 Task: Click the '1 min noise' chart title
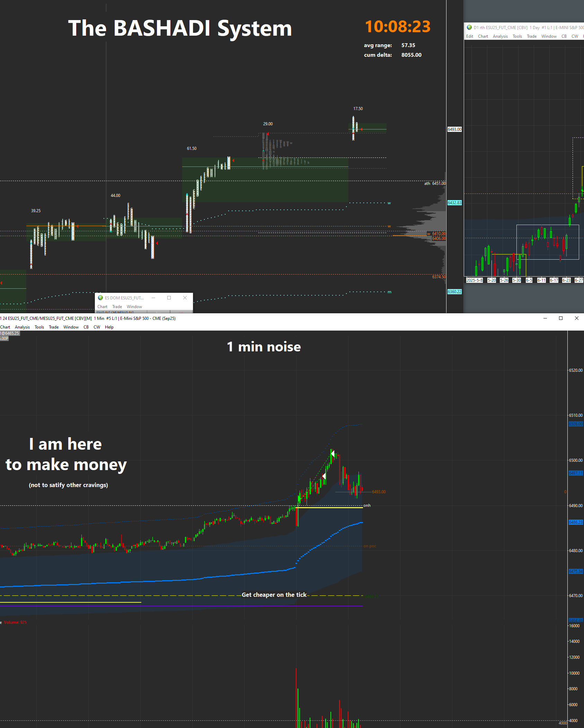264,347
